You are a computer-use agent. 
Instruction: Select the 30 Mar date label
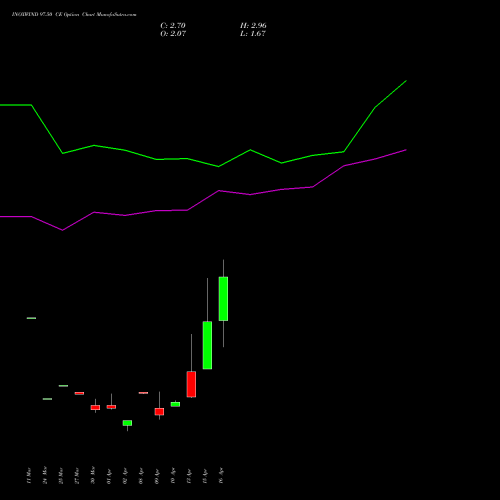click(x=93, y=475)
